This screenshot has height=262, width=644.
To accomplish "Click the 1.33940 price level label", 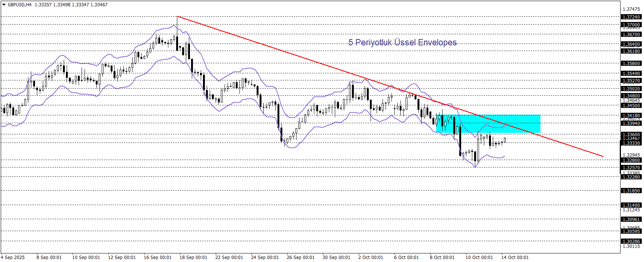I will pos(631,123).
